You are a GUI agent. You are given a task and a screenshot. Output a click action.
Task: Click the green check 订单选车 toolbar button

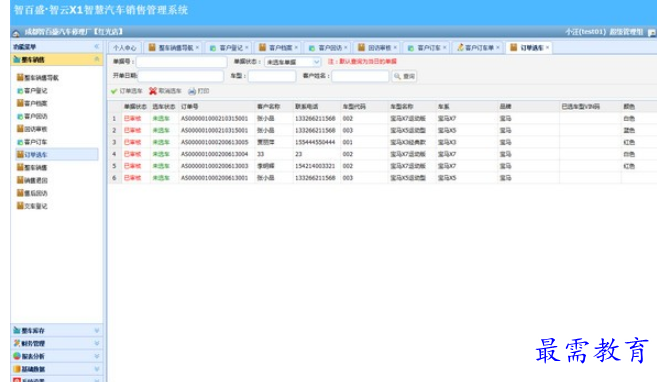(127, 91)
